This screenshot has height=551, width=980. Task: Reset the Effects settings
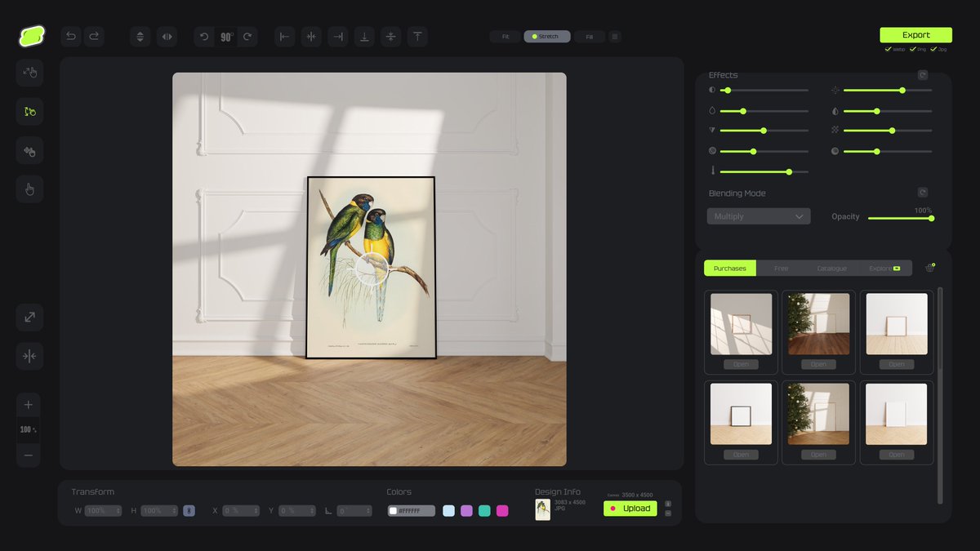[923, 75]
